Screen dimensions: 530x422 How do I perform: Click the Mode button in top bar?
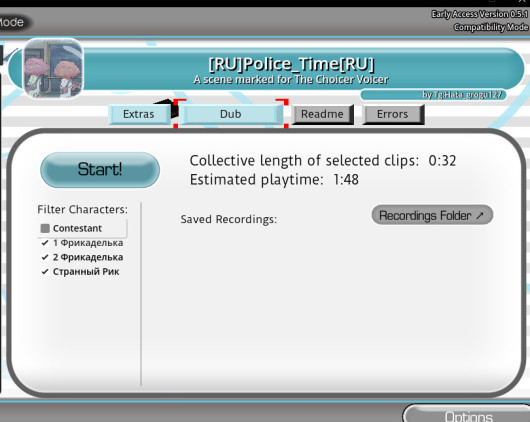point(14,22)
